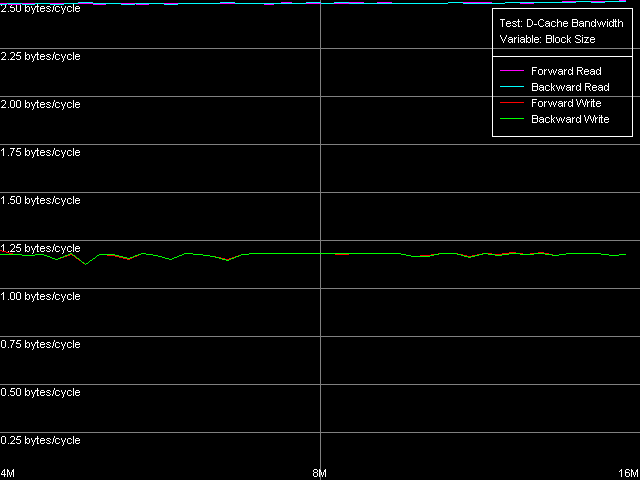The image size is (640, 480).
Task: Click the 'Test: D-Cache Bandwidth' text
Action: click(x=561, y=23)
